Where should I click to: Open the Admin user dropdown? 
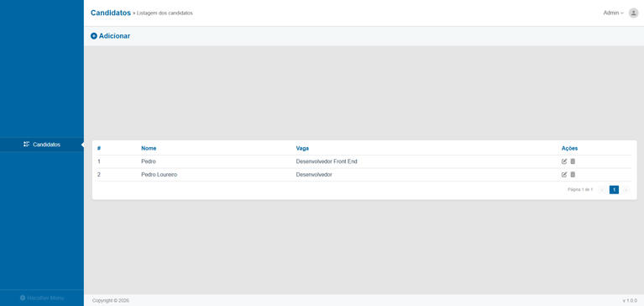click(613, 13)
